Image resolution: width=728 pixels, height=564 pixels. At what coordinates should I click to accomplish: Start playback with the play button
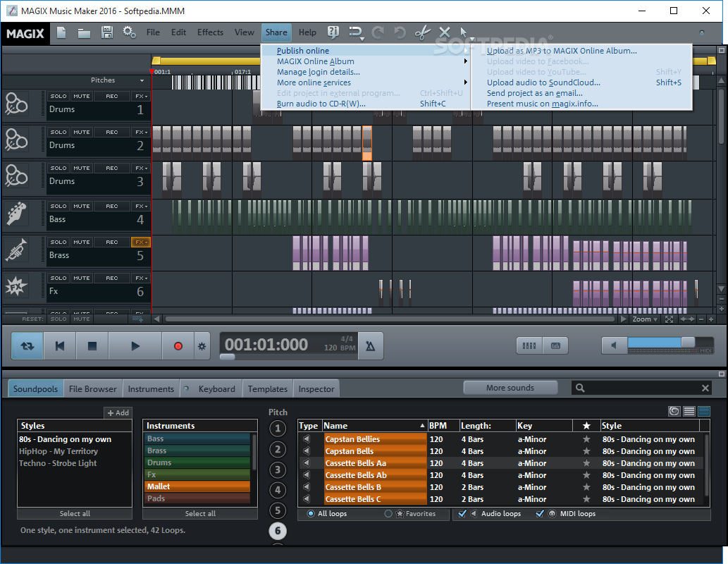click(x=135, y=345)
